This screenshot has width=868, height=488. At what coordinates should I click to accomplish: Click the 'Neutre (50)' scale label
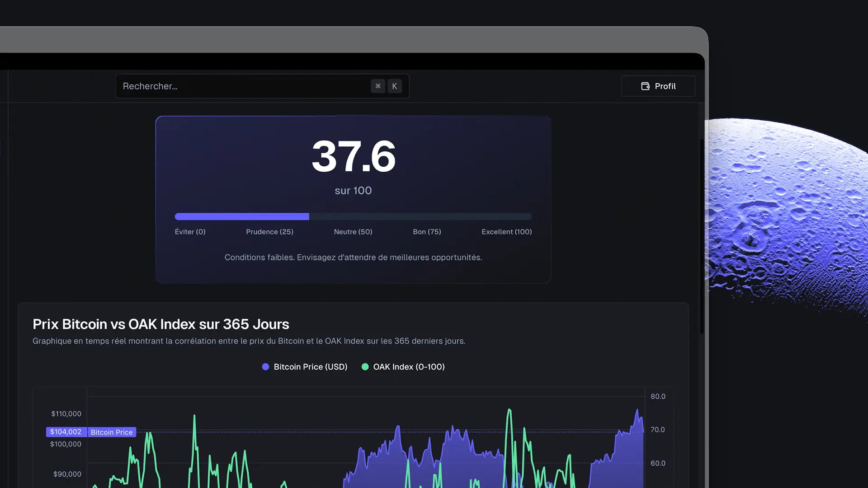click(x=353, y=232)
